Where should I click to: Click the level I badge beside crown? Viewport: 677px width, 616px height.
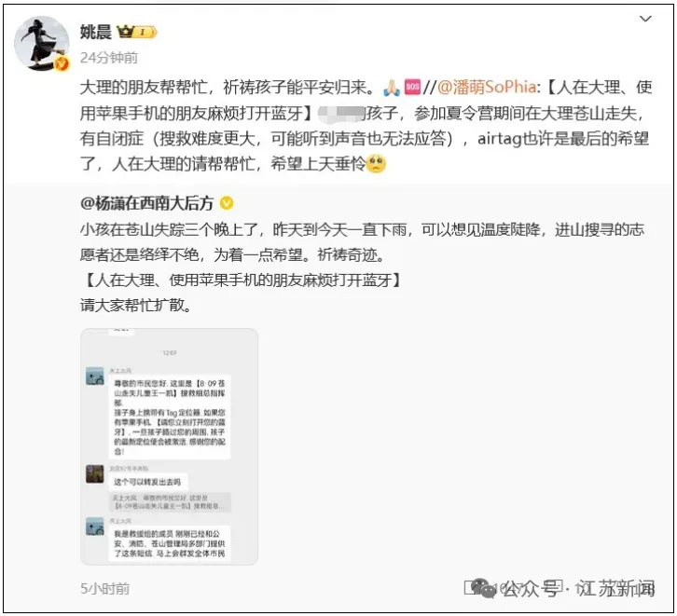145,32
